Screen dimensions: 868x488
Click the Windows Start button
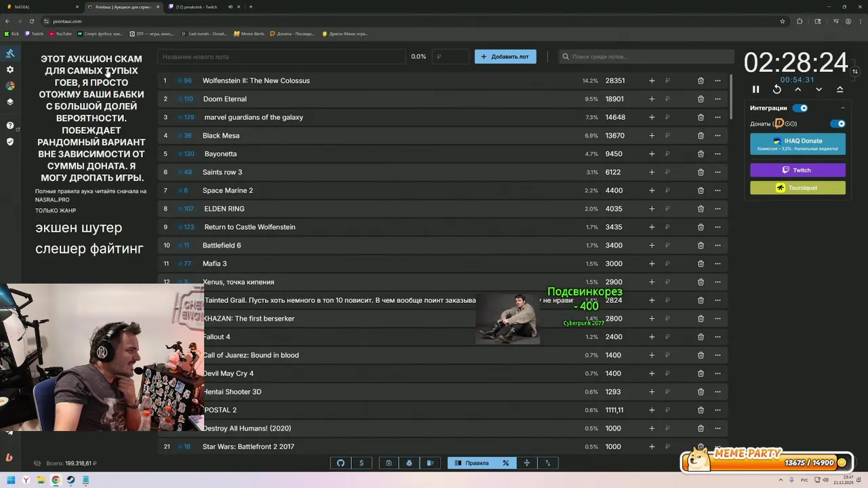[11, 480]
